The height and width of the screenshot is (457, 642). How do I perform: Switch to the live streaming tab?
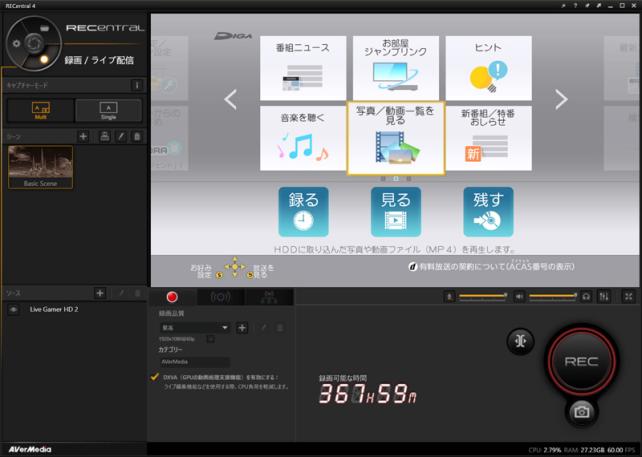pos(220,297)
